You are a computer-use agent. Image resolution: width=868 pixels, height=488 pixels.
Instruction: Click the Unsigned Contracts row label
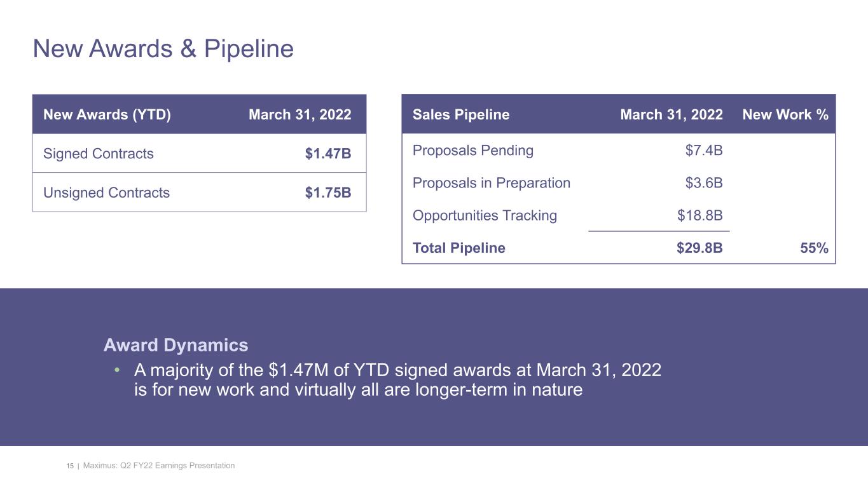coord(106,193)
